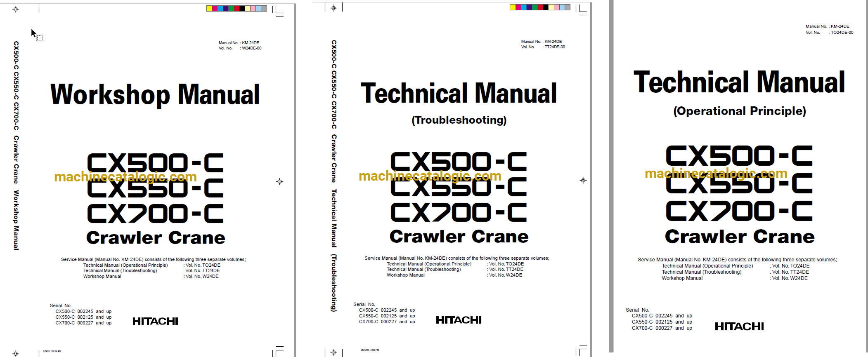
Task: Click the CX500-C model name on Operational Principle cover
Action: [739, 156]
